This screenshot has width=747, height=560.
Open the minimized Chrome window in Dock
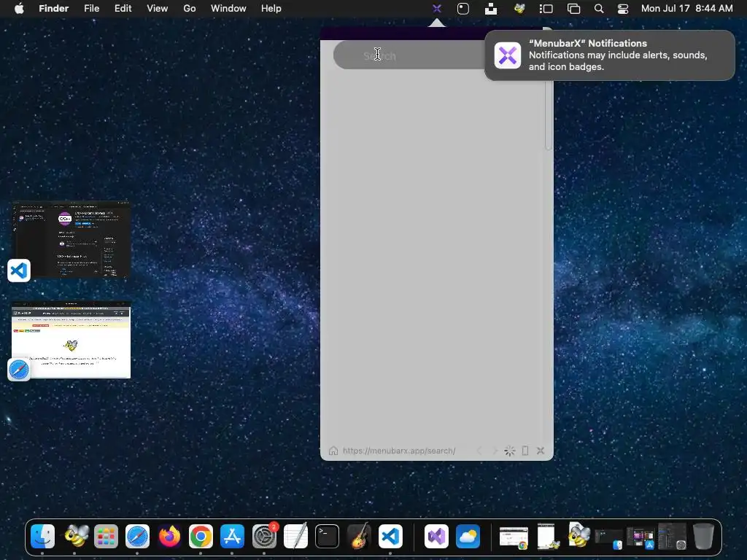[x=514, y=537]
